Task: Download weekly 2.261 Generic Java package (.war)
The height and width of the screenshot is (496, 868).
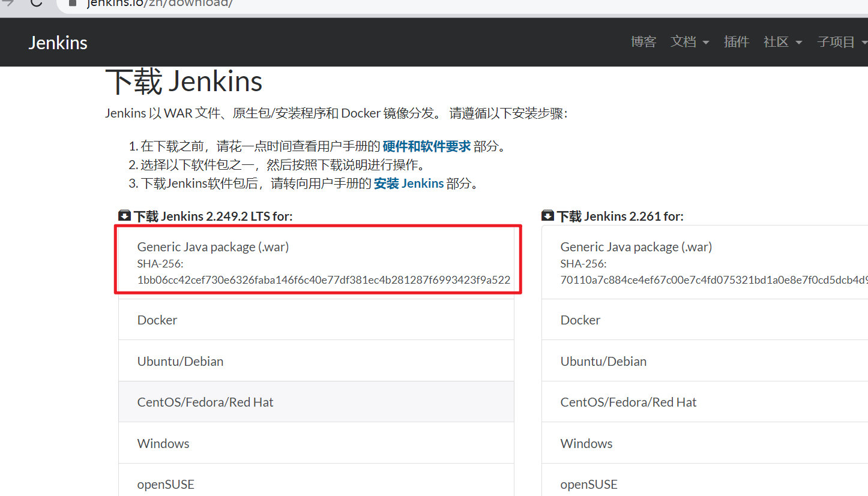Action: click(705, 262)
